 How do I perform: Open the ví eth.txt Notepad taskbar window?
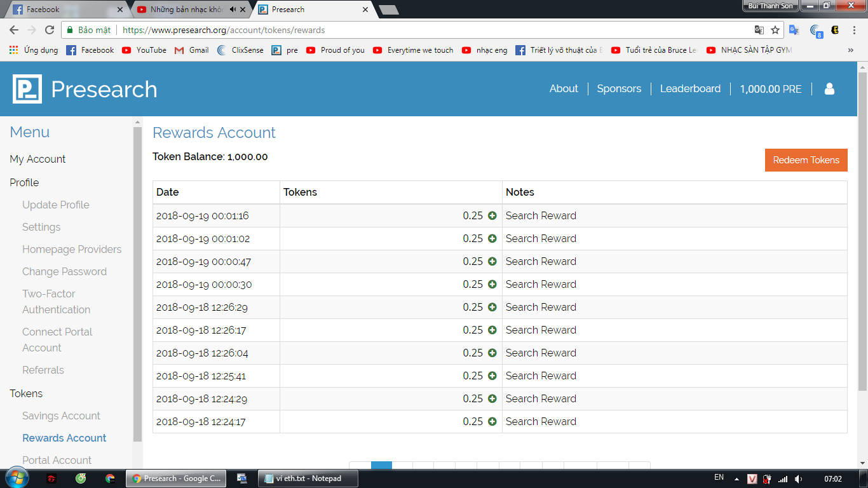308,478
